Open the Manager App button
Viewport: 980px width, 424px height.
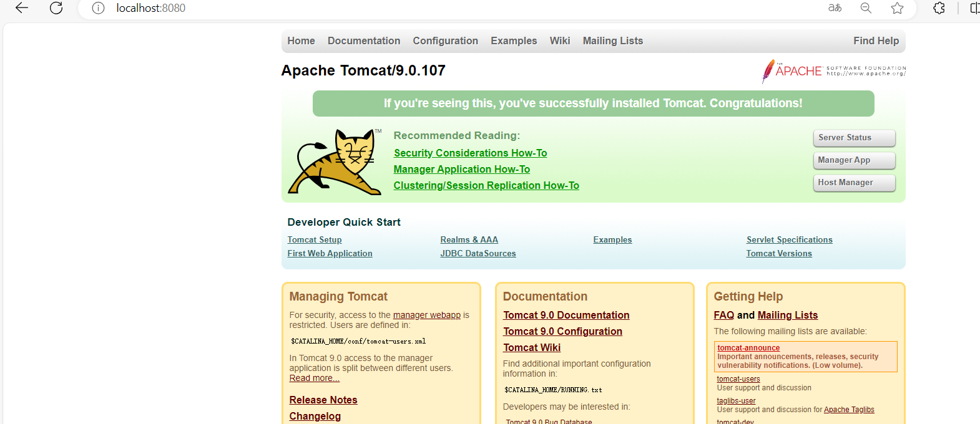[854, 160]
